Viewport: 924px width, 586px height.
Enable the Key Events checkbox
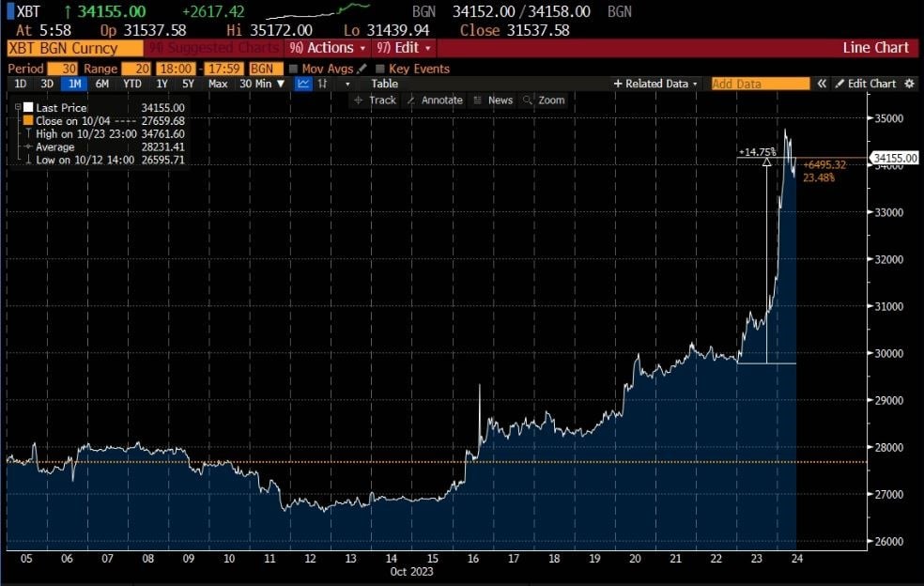point(380,69)
